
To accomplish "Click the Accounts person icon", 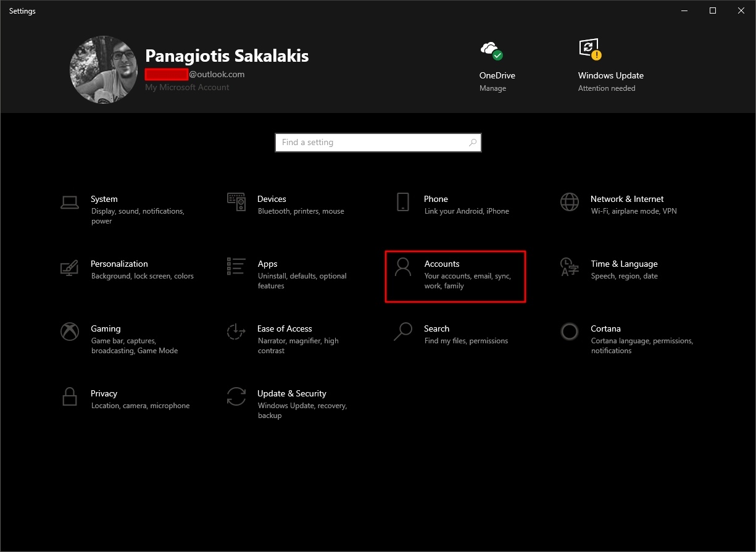I will (x=403, y=267).
